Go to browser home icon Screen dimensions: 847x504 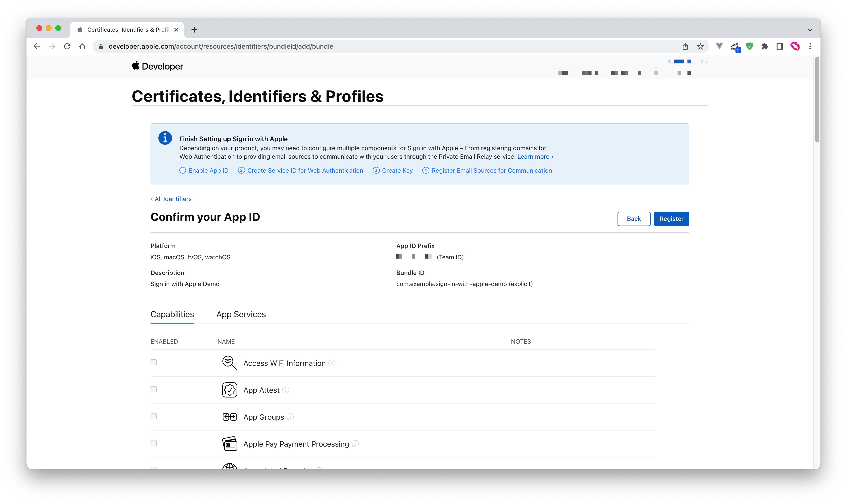82,47
